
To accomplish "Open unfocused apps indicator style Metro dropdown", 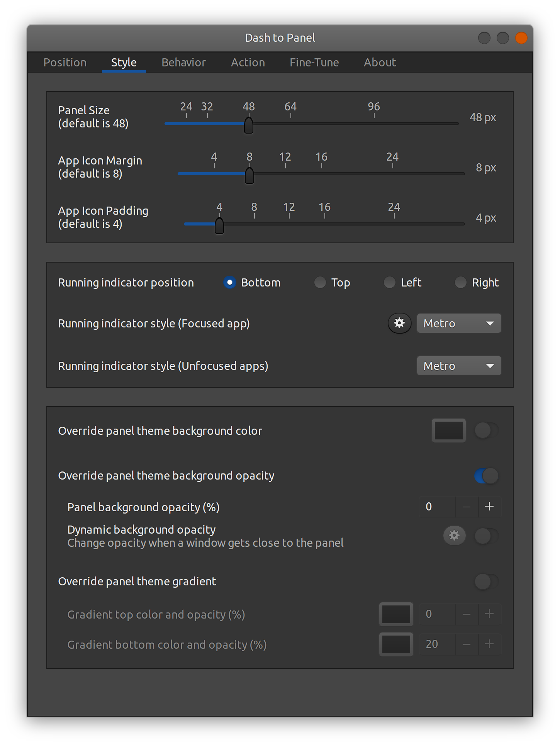I will [459, 366].
